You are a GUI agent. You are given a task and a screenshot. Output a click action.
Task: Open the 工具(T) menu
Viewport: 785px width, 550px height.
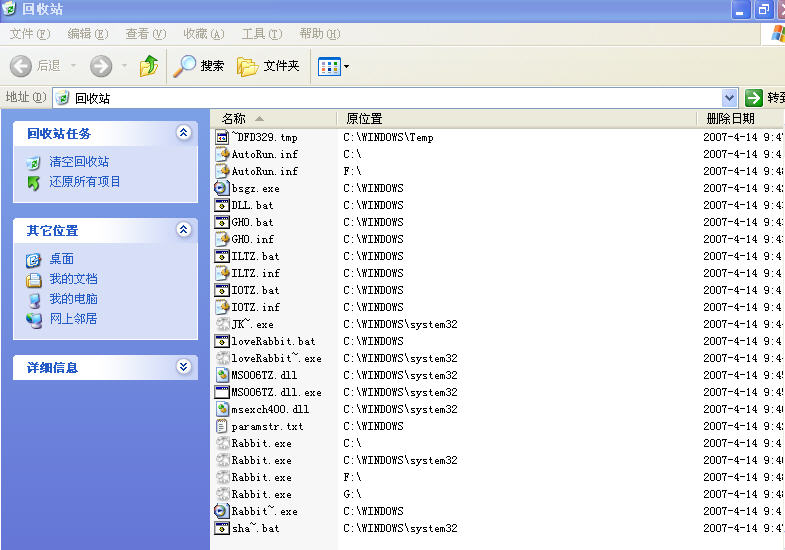(x=261, y=34)
